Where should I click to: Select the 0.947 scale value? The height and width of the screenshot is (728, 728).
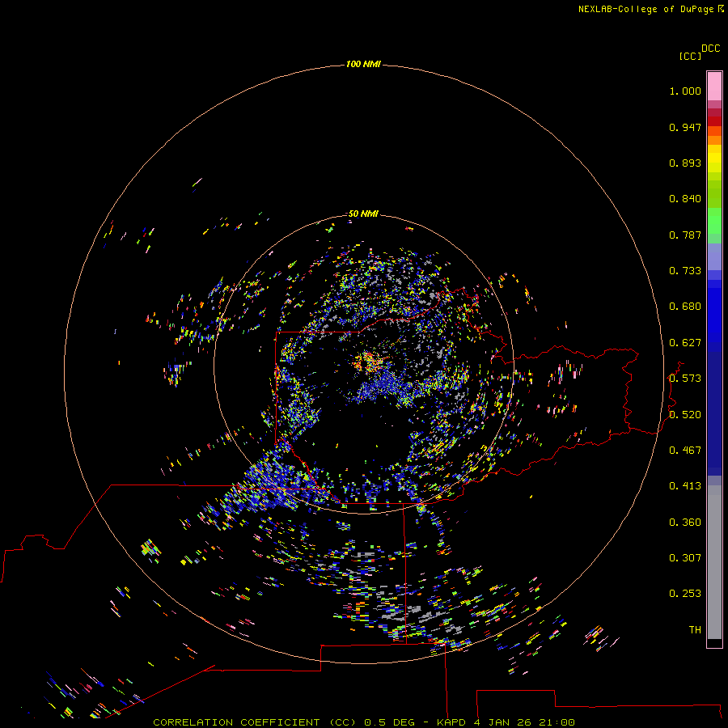point(685,127)
